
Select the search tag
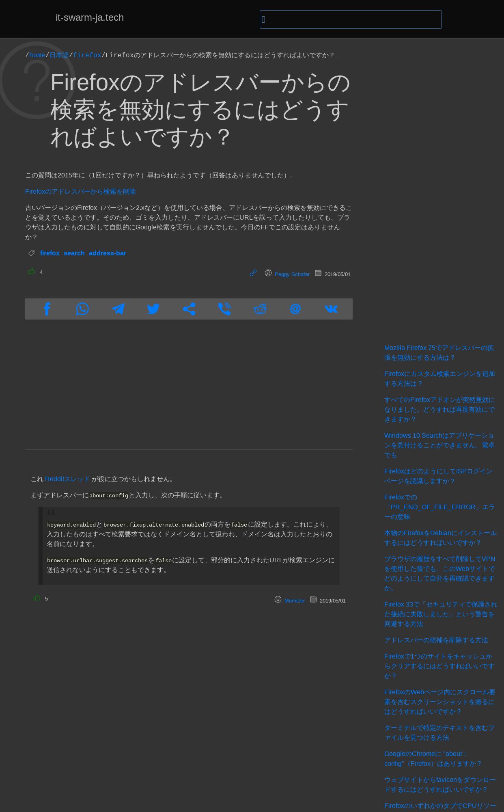(74, 253)
